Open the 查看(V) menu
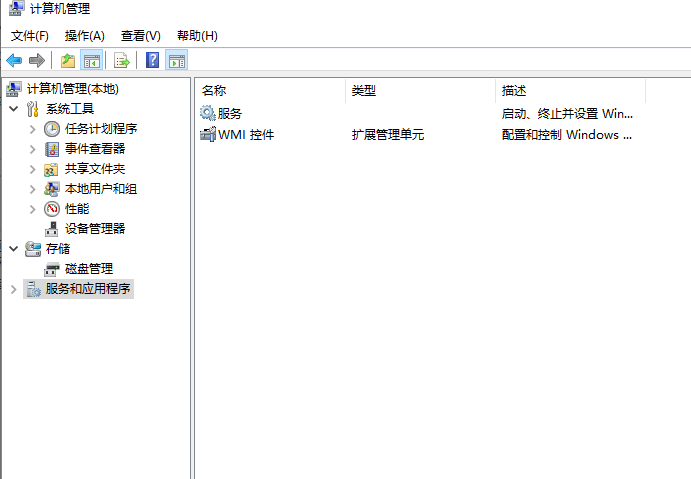Screen dimensions: 691x479 140,36
